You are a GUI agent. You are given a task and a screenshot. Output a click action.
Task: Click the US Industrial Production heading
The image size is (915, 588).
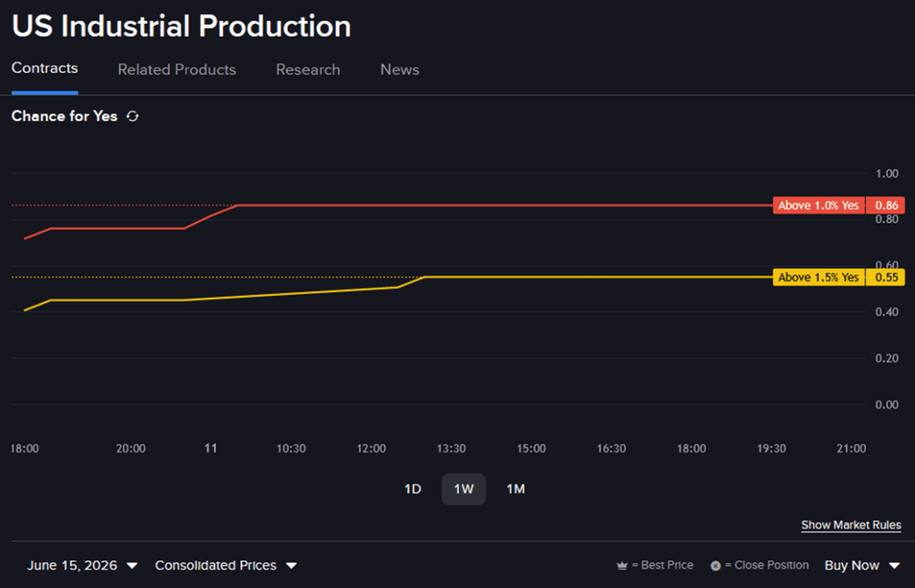pos(181,27)
